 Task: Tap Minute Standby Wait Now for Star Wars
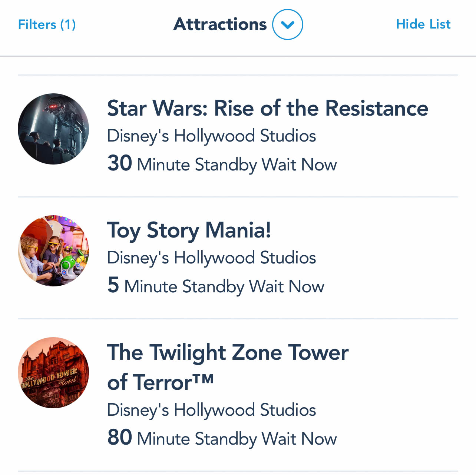(x=237, y=165)
